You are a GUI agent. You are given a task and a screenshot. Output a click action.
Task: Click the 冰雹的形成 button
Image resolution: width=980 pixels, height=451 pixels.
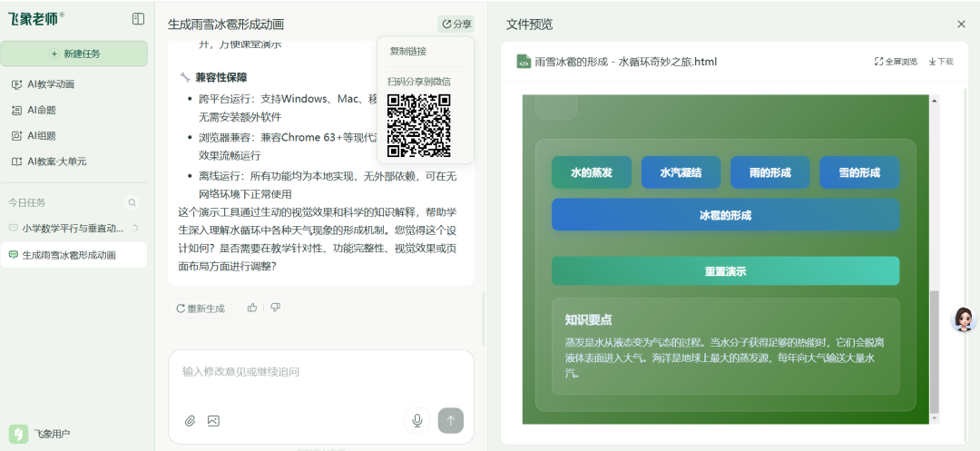725,215
